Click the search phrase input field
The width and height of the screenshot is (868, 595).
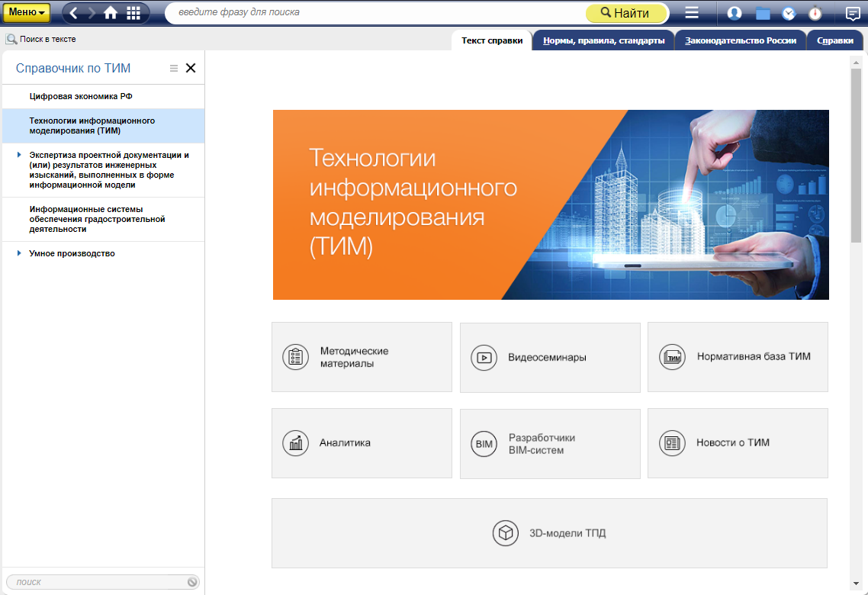[374, 13]
